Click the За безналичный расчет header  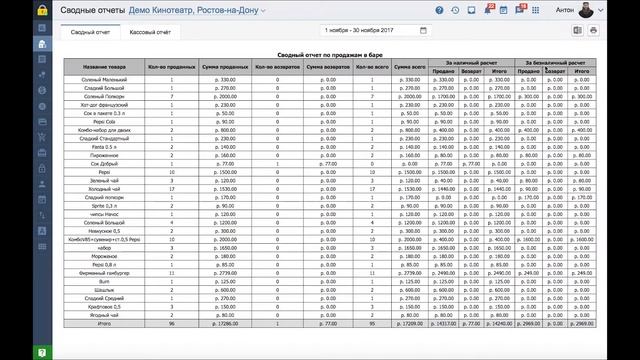555,63
